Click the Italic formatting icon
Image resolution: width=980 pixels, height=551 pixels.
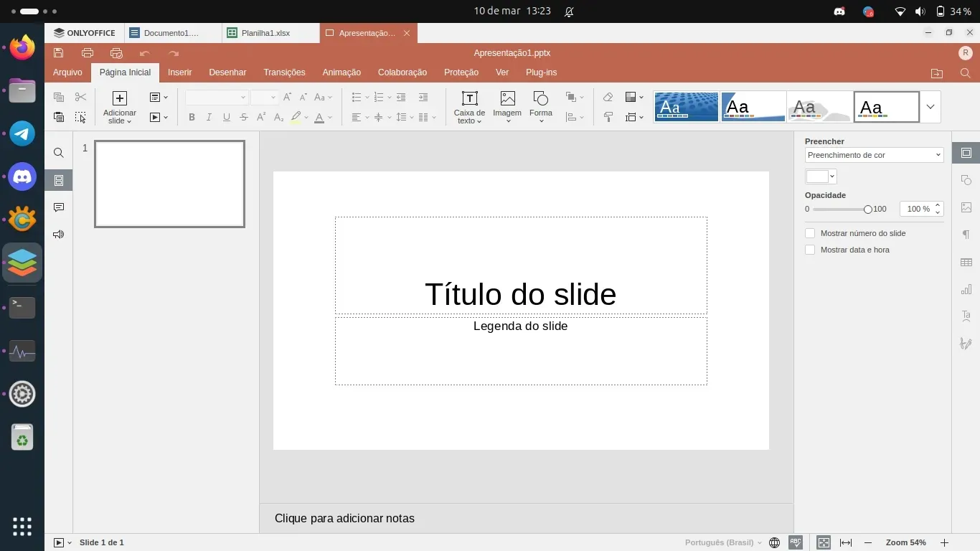point(209,118)
